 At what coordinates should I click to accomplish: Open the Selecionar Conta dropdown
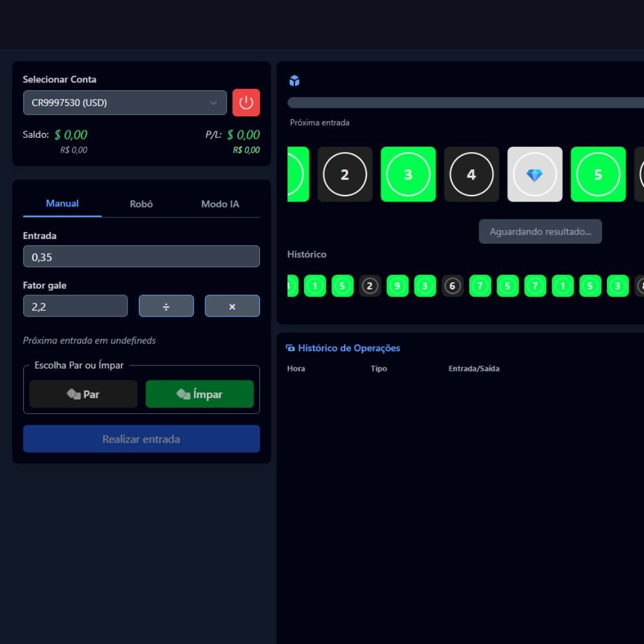pyautogui.click(x=125, y=103)
